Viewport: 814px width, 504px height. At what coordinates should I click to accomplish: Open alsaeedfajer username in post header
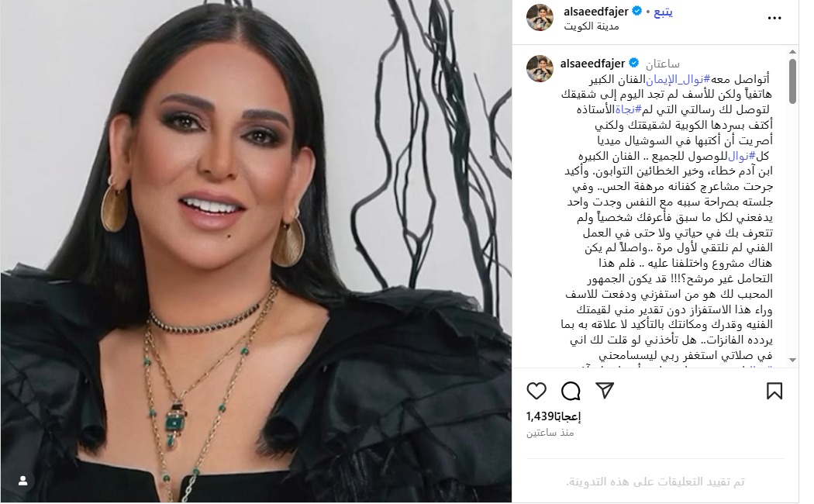(x=596, y=11)
